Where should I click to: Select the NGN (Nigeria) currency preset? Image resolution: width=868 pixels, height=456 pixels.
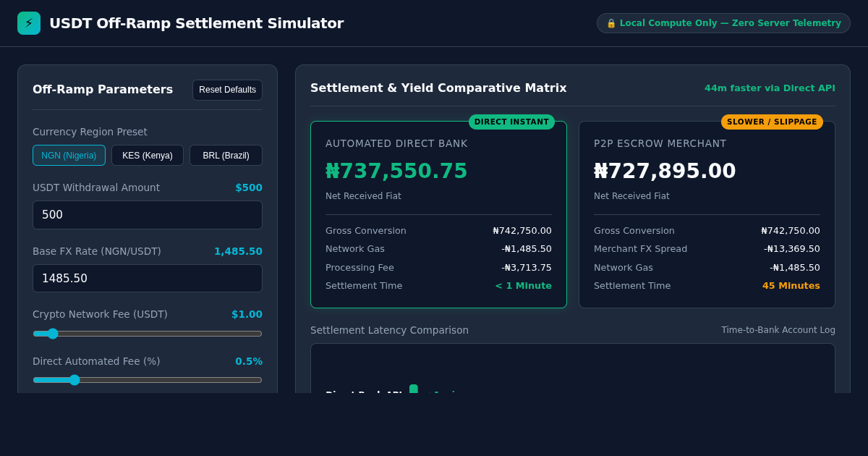(x=69, y=156)
